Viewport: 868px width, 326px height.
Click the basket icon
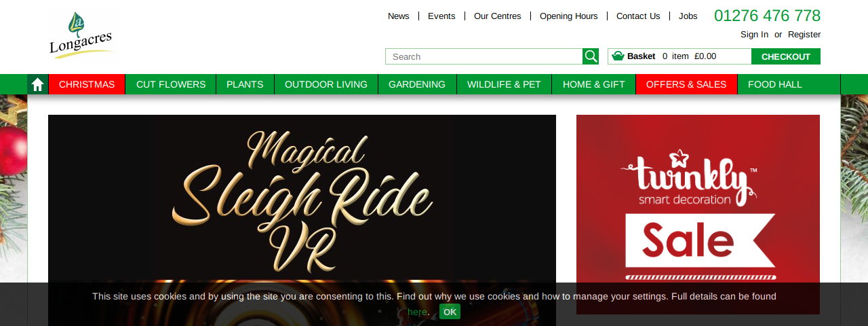(x=618, y=56)
